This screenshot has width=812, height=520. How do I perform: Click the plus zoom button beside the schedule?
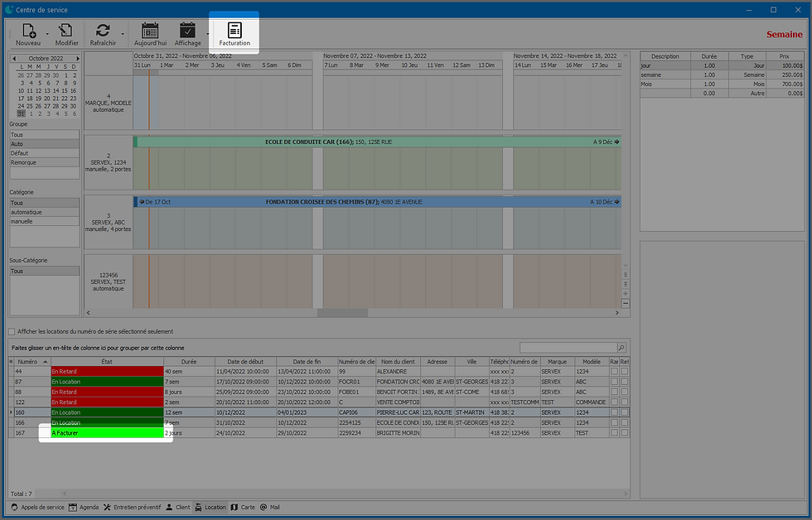tap(626, 293)
